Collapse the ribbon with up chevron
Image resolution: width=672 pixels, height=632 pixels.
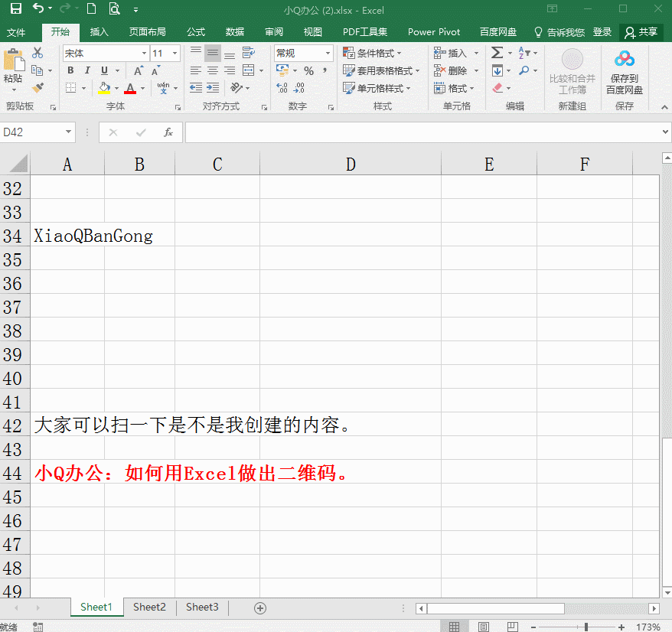point(664,107)
